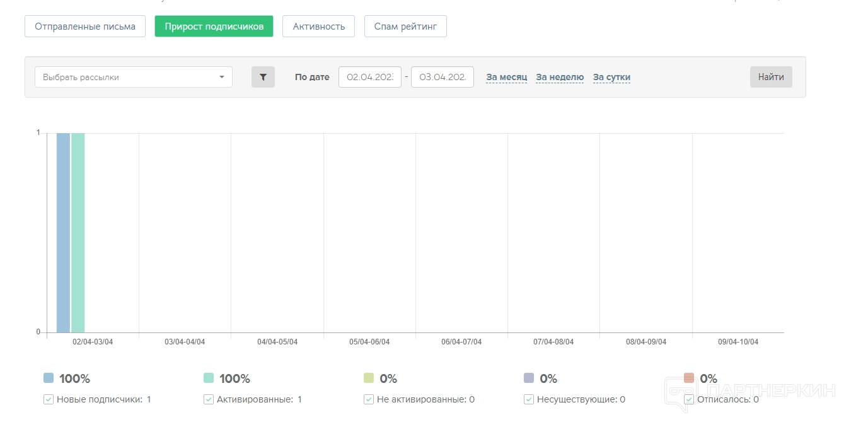Viewport: 868px width, 446px height.
Task: Select the 'Прирост подписчиков' tab
Action: click(x=214, y=26)
